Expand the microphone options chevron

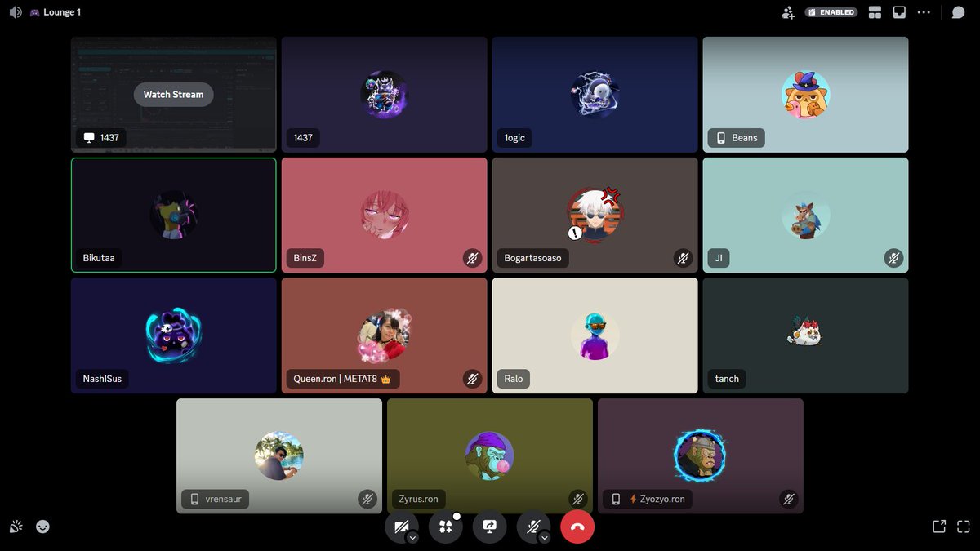click(545, 537)
